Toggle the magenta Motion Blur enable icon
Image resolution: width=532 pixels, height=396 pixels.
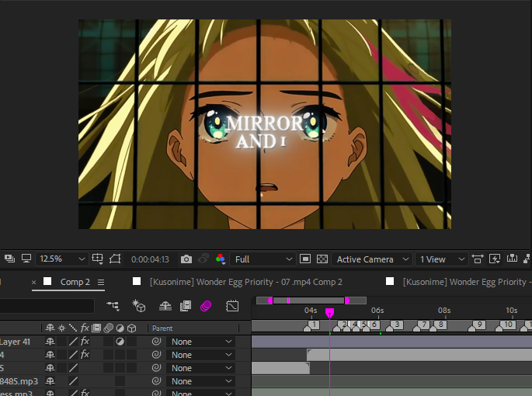[206, 307]
